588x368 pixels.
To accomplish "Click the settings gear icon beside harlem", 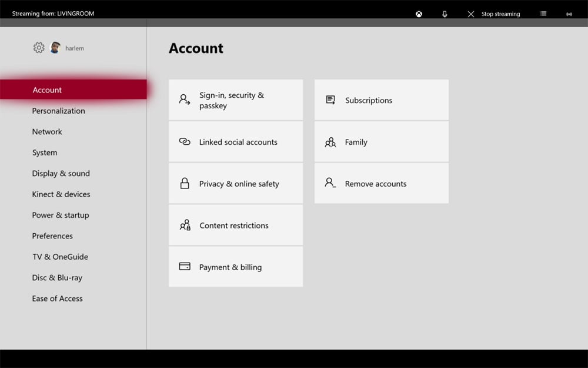I will click(39, 48).
